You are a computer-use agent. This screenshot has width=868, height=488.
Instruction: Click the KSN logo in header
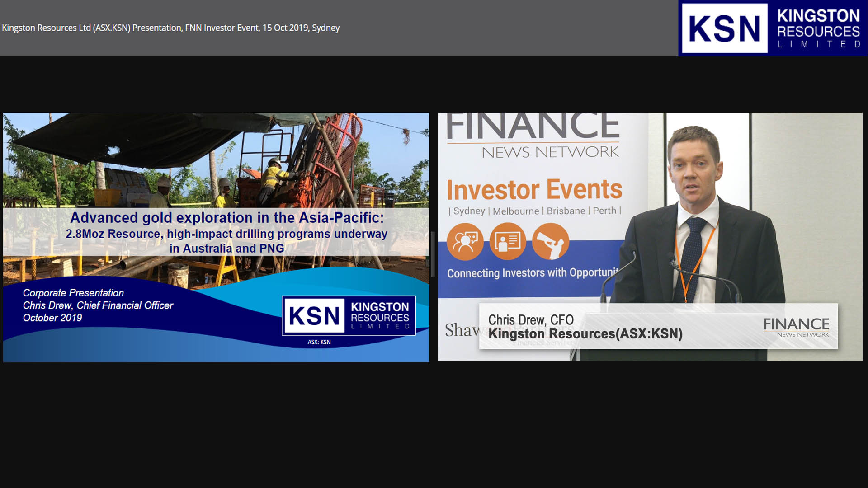(x=724, y=28)
